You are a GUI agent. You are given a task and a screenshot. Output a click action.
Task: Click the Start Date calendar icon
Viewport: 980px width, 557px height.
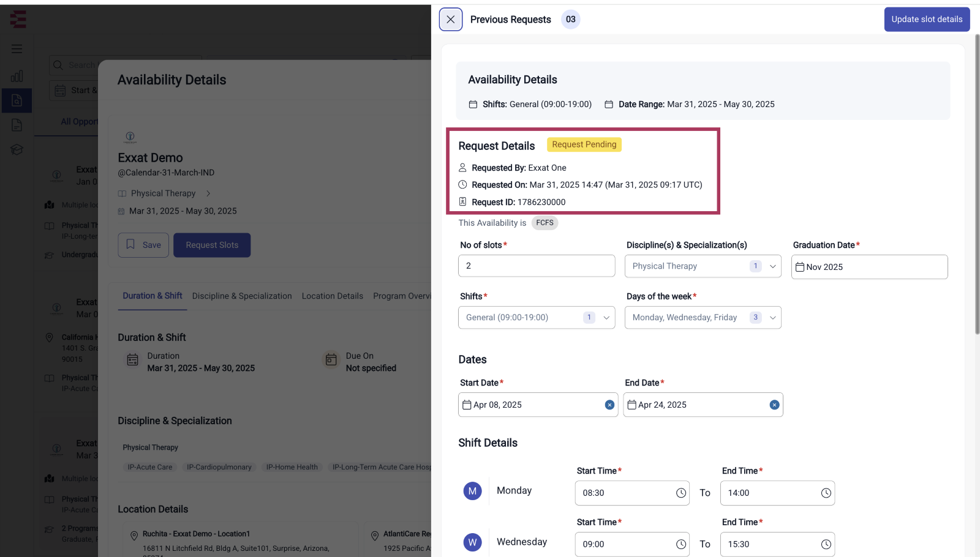tap(467, 405)
